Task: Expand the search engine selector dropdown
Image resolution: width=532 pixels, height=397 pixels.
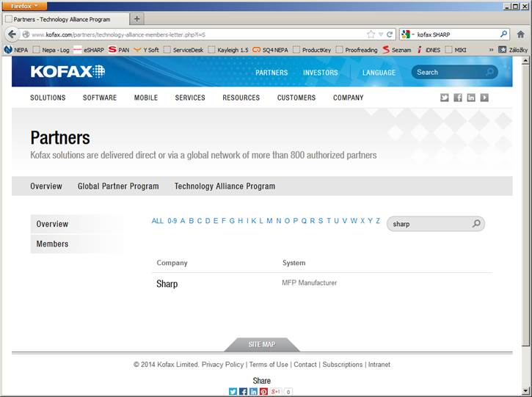Action: [407, 34]
